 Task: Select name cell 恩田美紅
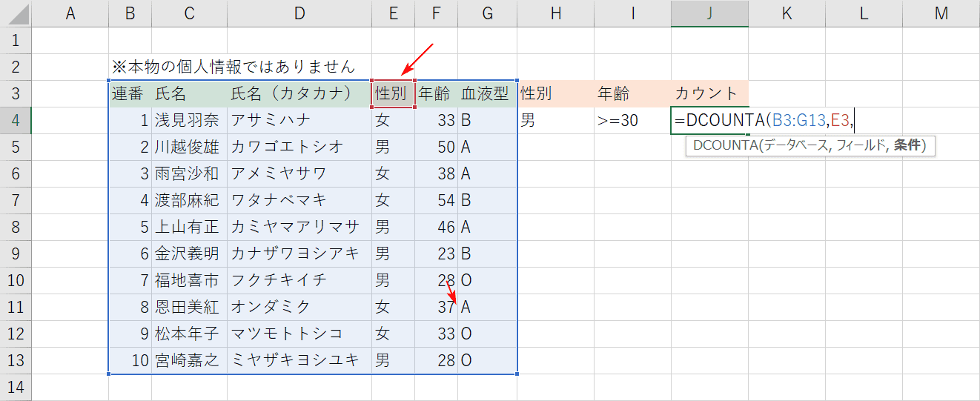(189, 307)
